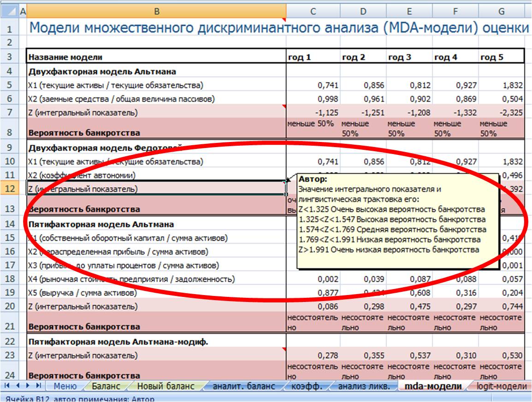Select the value 0,086 in row 20
This screenshot has height=402, width=532.
pos(313,306)
